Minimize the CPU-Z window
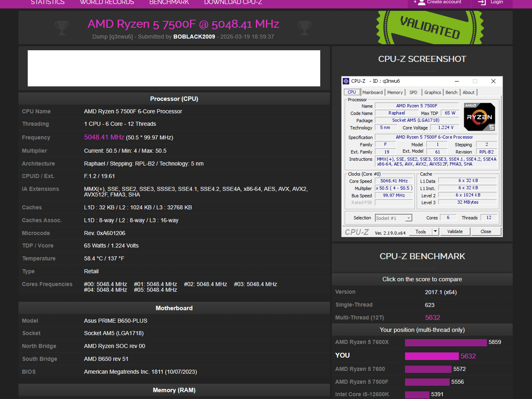This screenshot has width=532, height=399. [x=457, y=81]
